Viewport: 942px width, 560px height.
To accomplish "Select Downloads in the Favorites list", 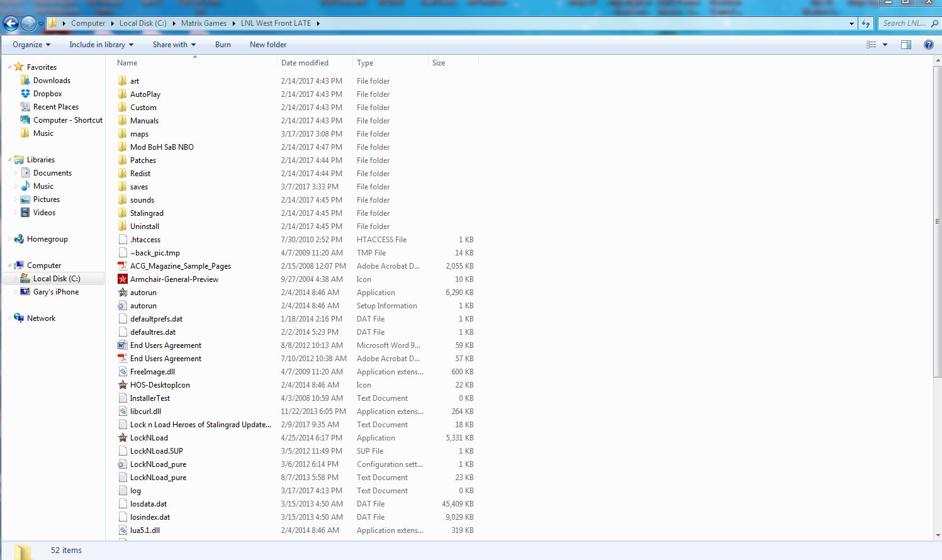I will click(52, 81).
